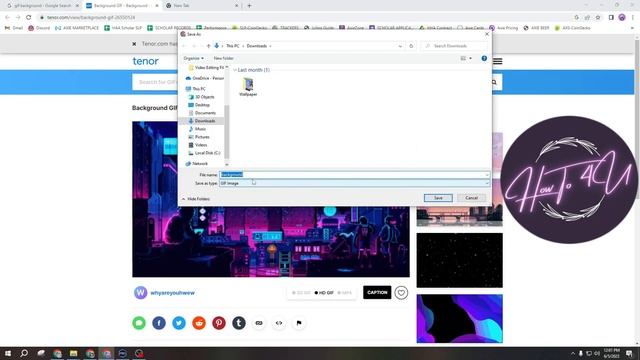Click the CAPTION button
The image size is (640, 360).
(377, 293)
